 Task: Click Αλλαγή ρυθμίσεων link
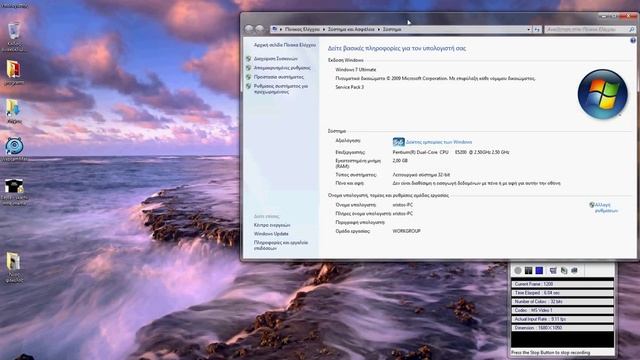click(606, 208)
